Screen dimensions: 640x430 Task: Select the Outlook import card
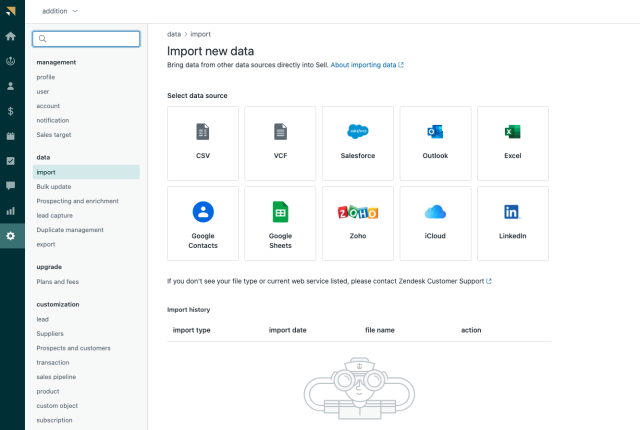435,143
